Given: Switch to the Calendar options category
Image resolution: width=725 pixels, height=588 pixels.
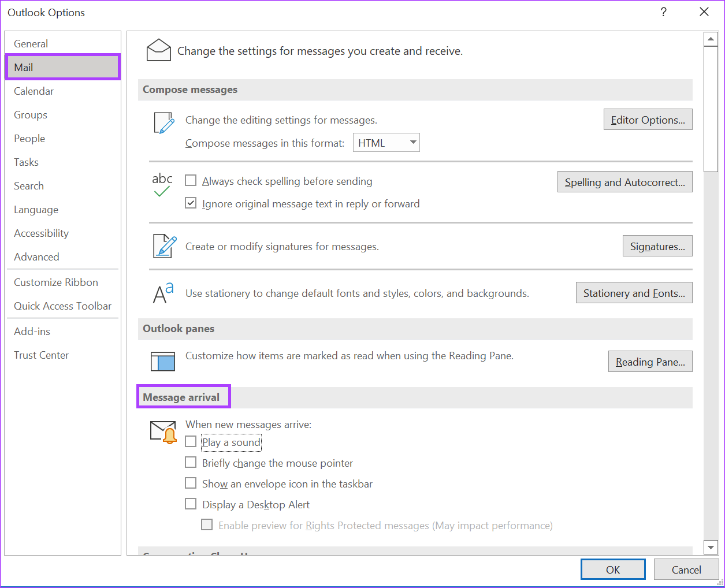Looking at the screenshot, I should pyautogui.click(x=62, y=91).
